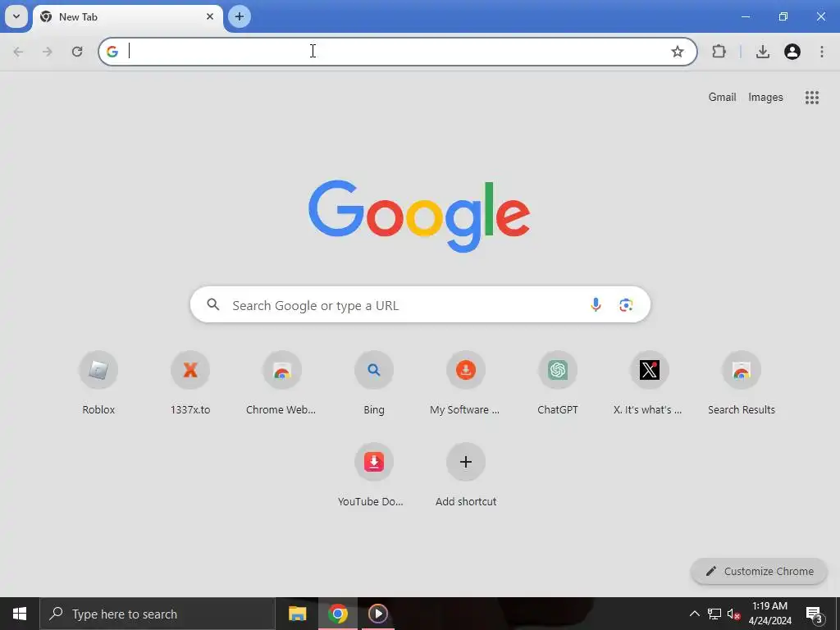
Task: Open the media player taskbar icon
Action: pyautogui.click(x=377, y=614)
